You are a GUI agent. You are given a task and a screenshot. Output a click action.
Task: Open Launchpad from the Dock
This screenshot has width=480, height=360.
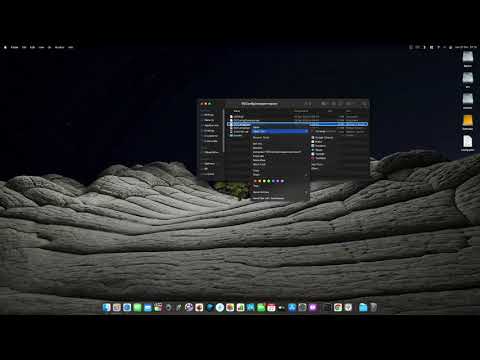pos(117,307)
